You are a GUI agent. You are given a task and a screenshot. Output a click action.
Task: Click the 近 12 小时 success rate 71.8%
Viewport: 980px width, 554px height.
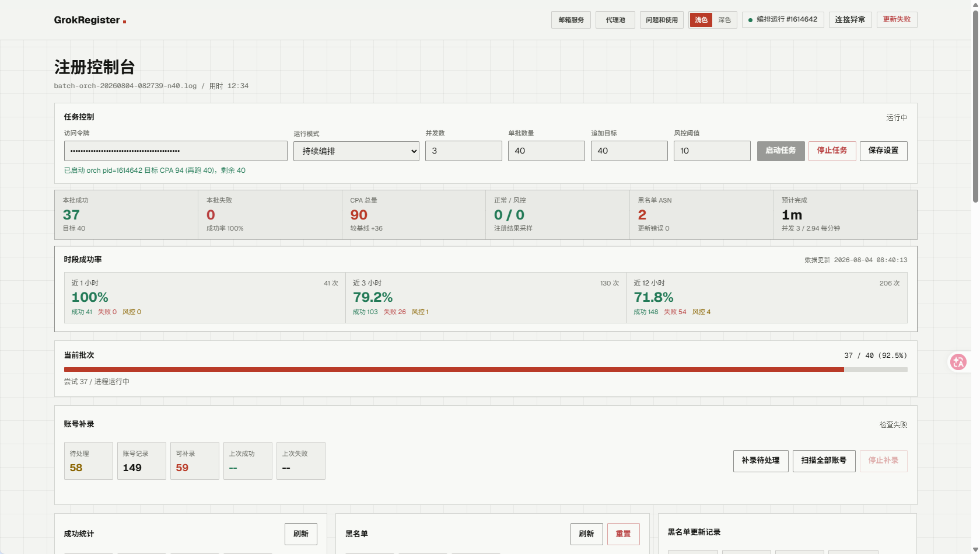pos(654,297)
